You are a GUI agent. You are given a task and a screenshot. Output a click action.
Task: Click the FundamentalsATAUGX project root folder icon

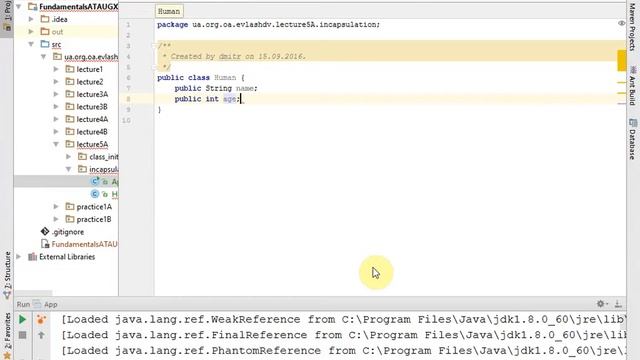coord(33,7)
